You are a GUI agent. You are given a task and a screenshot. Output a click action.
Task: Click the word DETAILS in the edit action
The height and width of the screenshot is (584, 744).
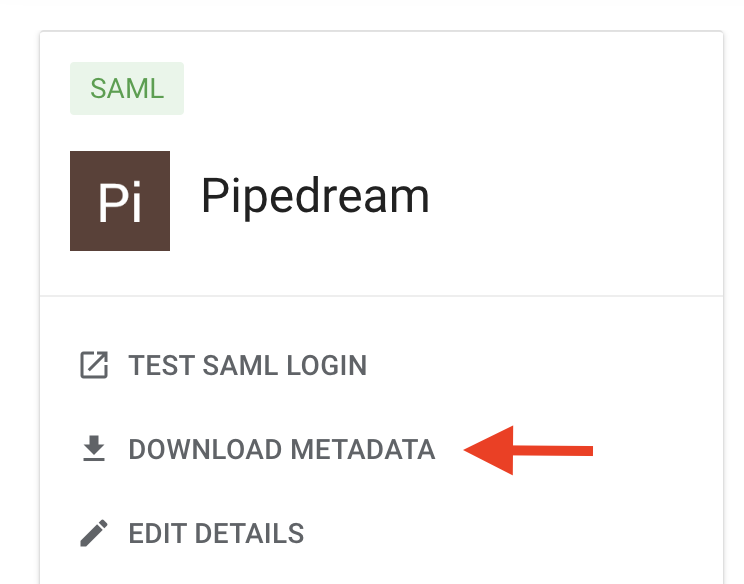(250, 533)
